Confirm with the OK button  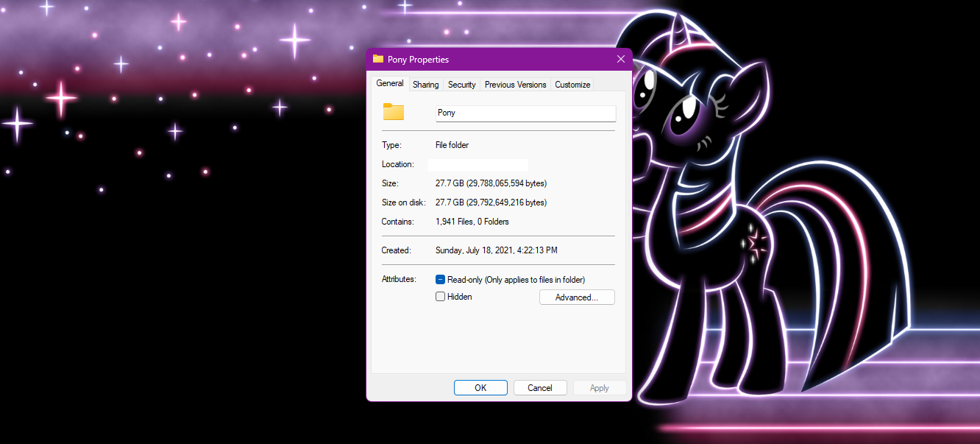point(480,388)
